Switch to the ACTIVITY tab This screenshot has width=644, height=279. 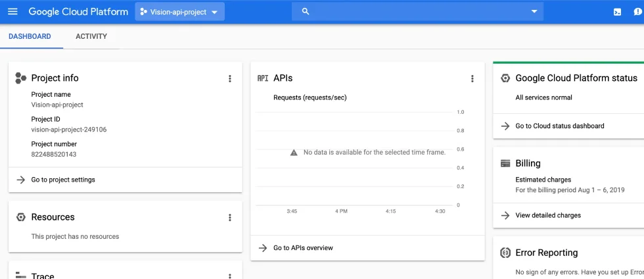tap(91, 36)
